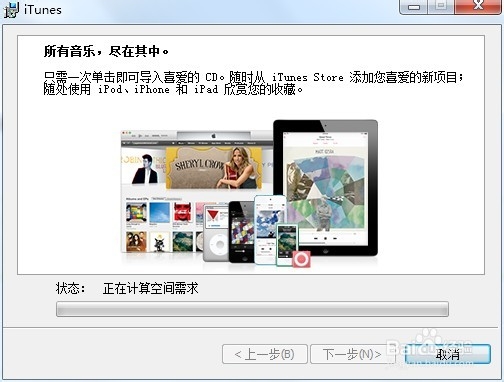Click the iTunes title text
The image size is (504, 382).
coord(43,10)
